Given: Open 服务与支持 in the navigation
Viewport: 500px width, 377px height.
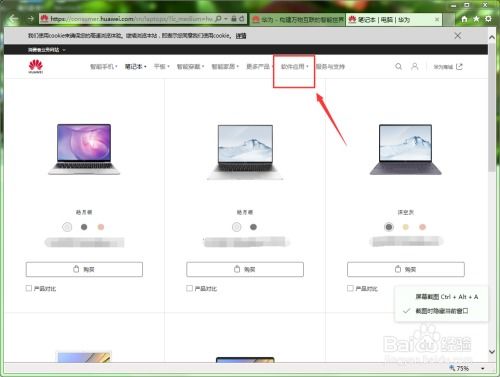Looking at the screenshot, I should [330, 67].
